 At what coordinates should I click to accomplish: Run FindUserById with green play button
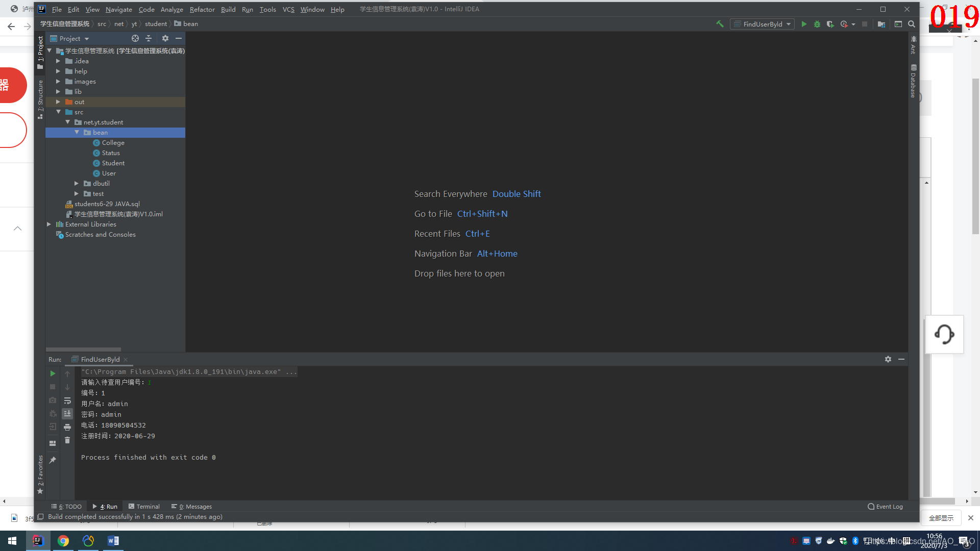804,24
